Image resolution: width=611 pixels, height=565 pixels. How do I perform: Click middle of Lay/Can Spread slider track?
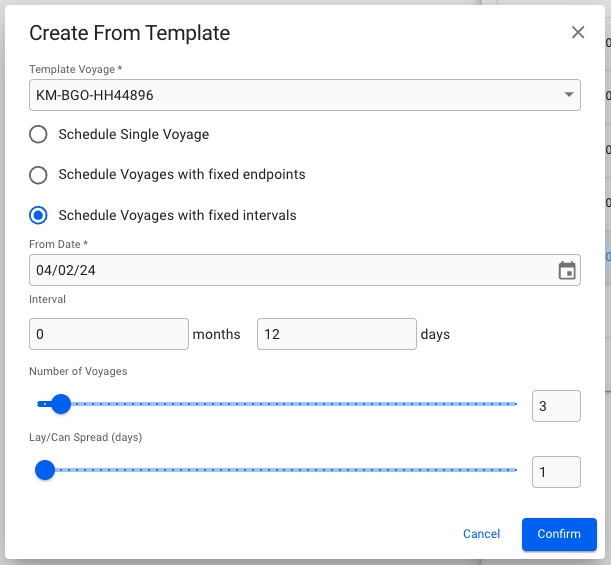click(x=278, y=469)
